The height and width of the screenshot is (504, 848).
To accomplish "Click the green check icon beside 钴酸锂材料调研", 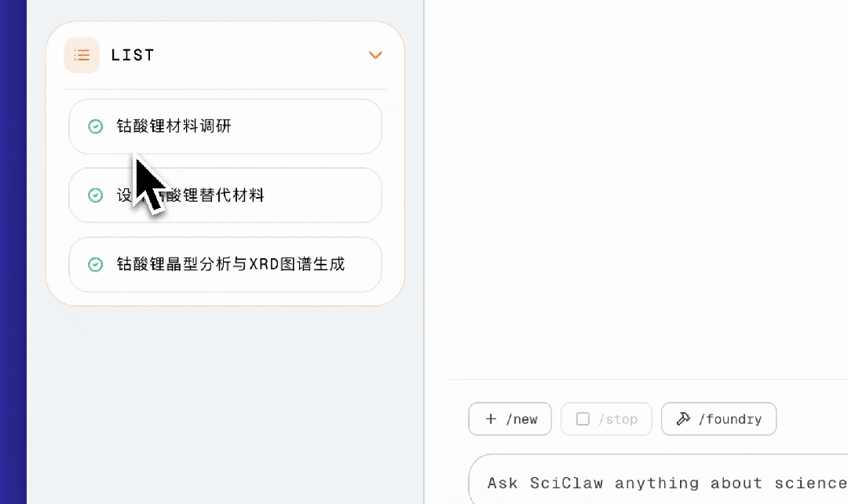I will coord(95,126).
